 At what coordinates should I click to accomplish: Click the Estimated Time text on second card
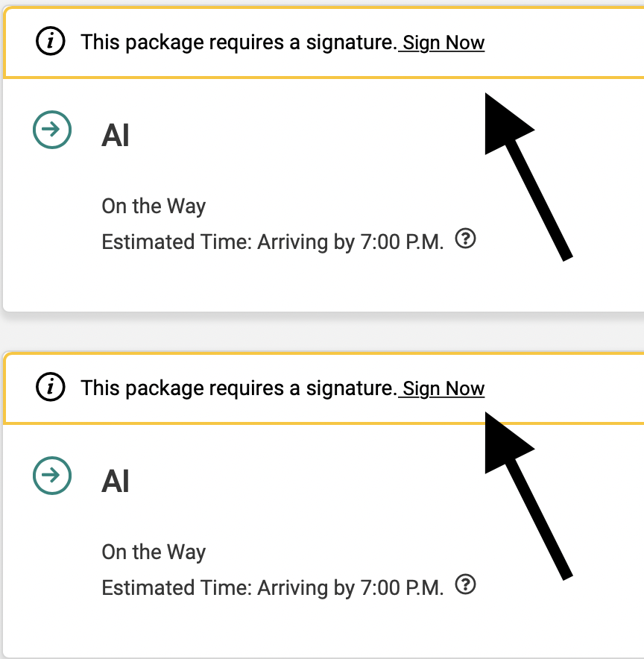click(176, 588)
